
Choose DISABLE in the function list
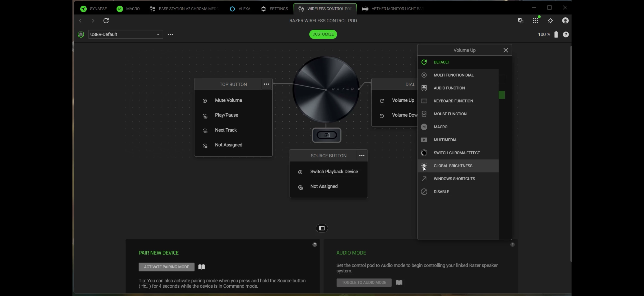pos(458,192)
